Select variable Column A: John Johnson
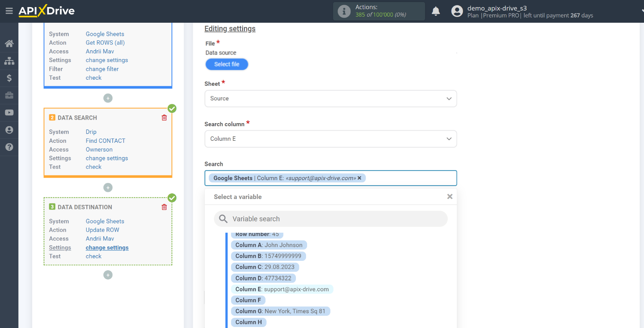The width and height of the screenshot is (644, 328). 269,245
